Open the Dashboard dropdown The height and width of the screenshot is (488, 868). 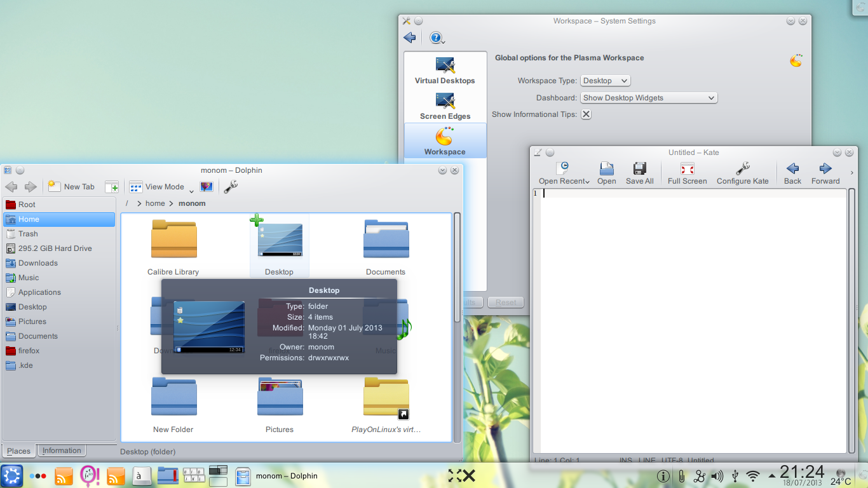649,98
